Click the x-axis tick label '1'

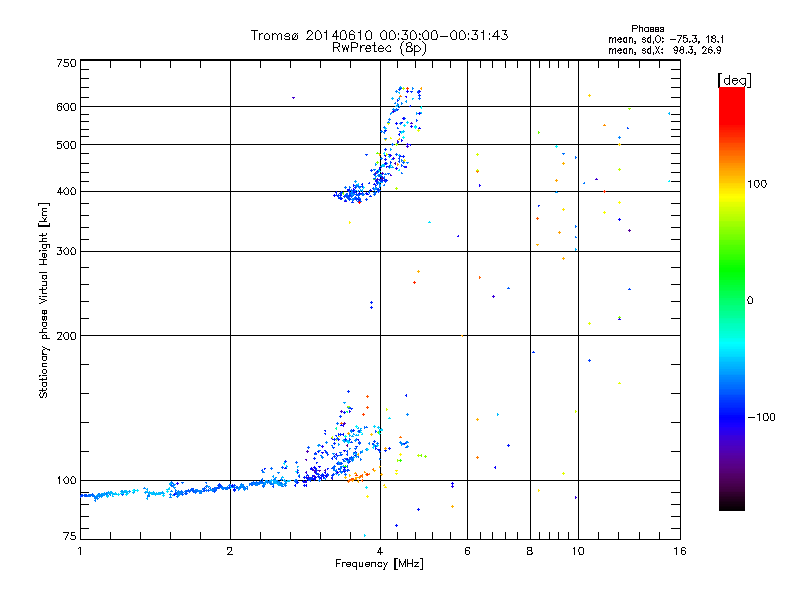(80, 551)
